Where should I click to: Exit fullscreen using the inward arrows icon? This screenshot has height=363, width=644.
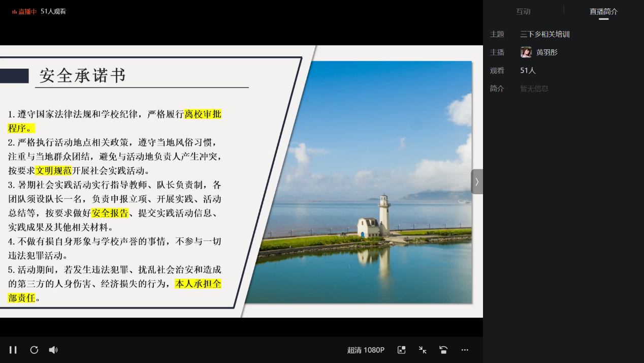(423, 350)
